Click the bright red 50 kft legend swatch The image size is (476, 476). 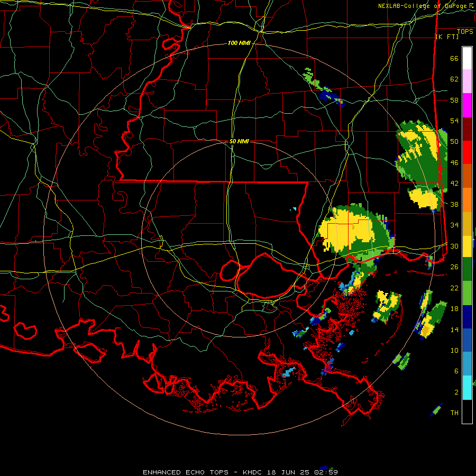tap(467, 152)
